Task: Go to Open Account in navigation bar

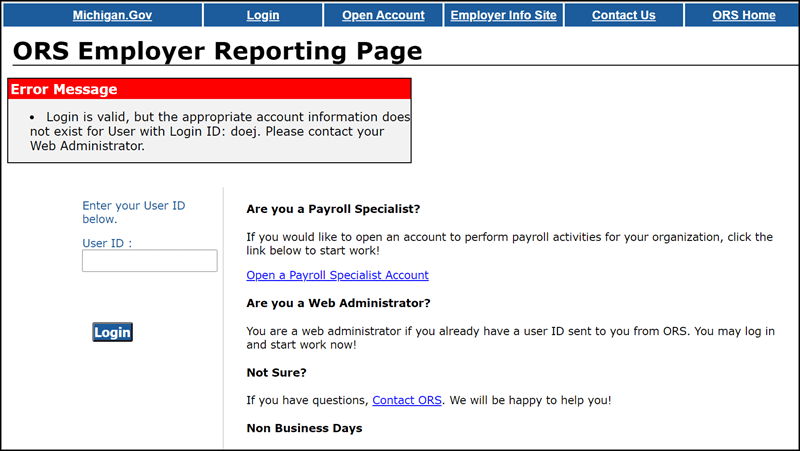Action: [383, 15]
